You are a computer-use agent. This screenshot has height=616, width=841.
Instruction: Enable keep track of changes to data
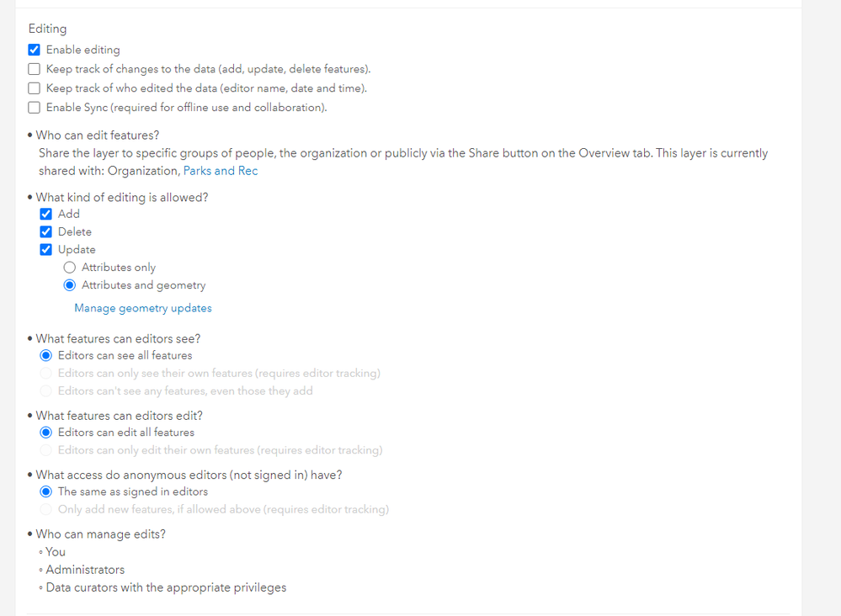coord(35,69)
